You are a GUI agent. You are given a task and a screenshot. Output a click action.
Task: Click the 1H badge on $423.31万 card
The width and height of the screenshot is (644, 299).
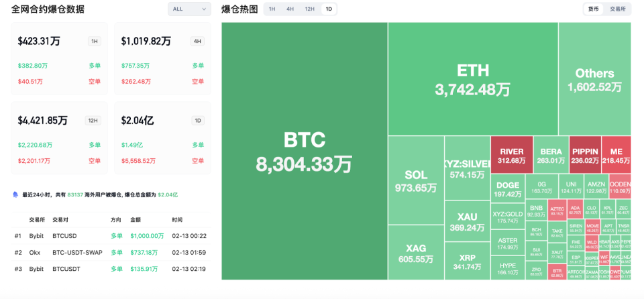pyautogui.click(x=95, y=41)
